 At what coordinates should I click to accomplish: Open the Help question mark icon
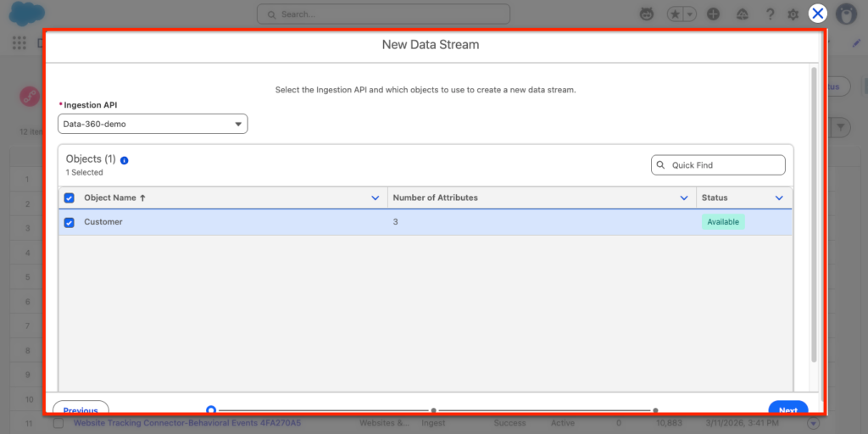click(x=770, y=14)
